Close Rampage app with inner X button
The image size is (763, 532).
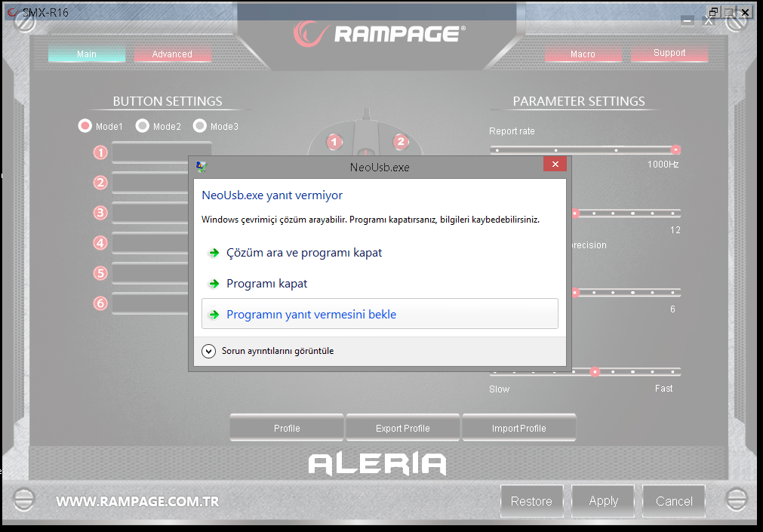click(x=709, y=20)
